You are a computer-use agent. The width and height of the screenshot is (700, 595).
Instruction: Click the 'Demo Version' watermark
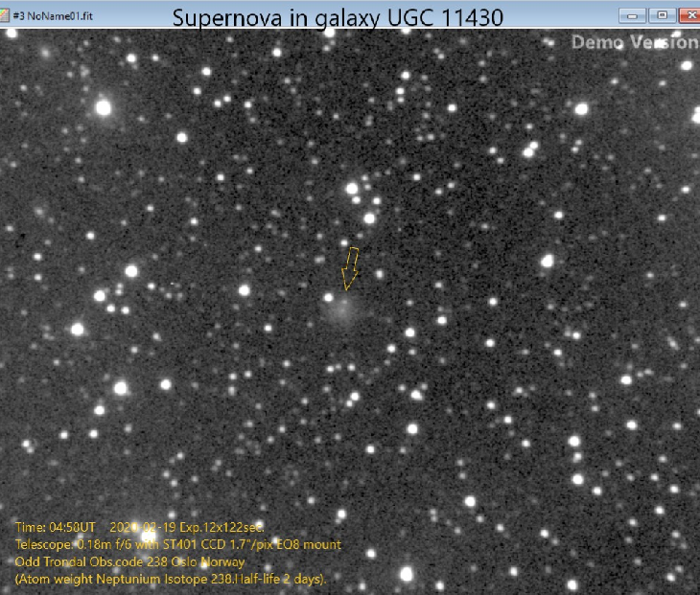click(x=635, y=42)
